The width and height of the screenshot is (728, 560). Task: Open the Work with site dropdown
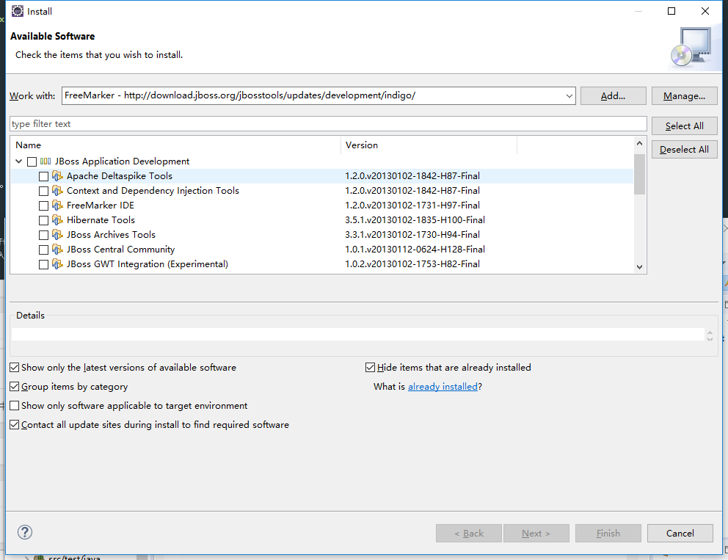pos(569,95)
